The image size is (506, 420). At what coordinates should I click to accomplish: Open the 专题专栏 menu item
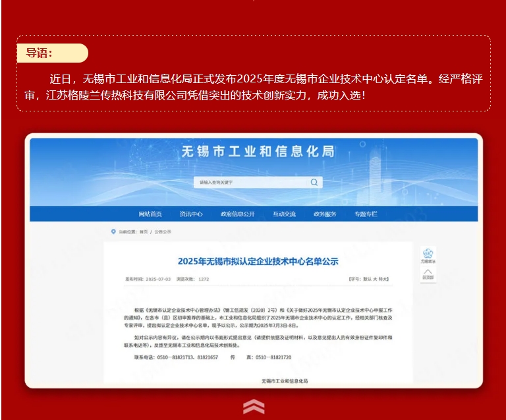[x=366, y=214]
